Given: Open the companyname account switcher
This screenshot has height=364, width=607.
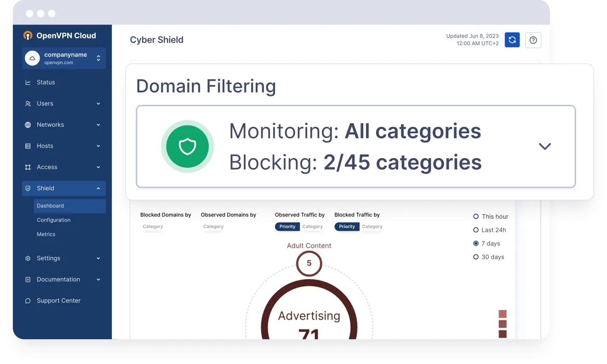Looking at the screenshot, I should [x=64, y=58].
